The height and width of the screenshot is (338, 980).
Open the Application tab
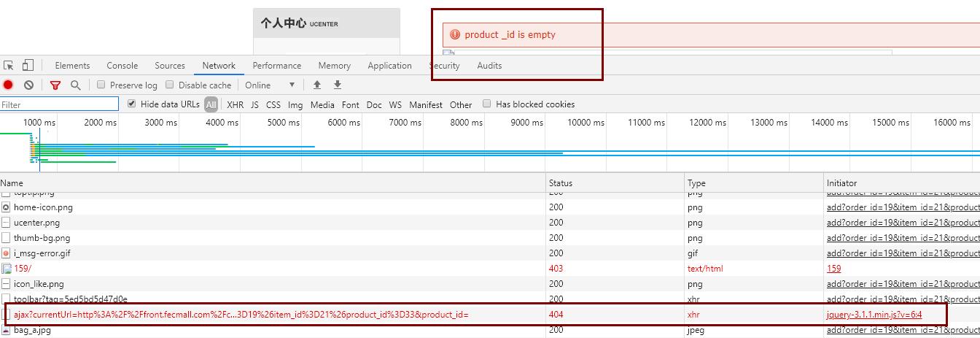(x=389, y=65)
